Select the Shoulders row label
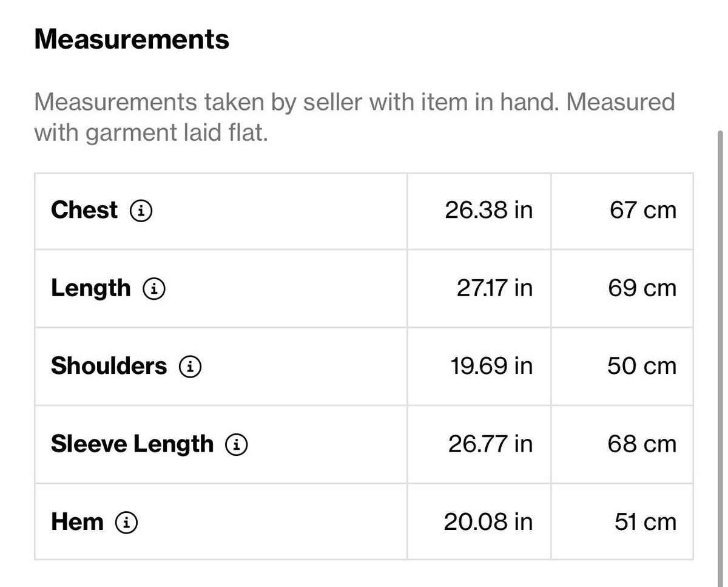This screenshot has width=728, height=587. (109, 366)
